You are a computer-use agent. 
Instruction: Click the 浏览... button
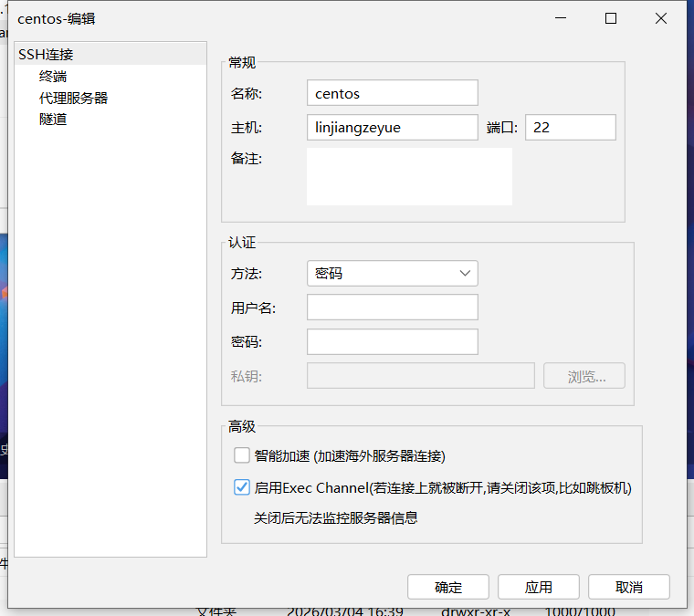click(x=584, y=376)
